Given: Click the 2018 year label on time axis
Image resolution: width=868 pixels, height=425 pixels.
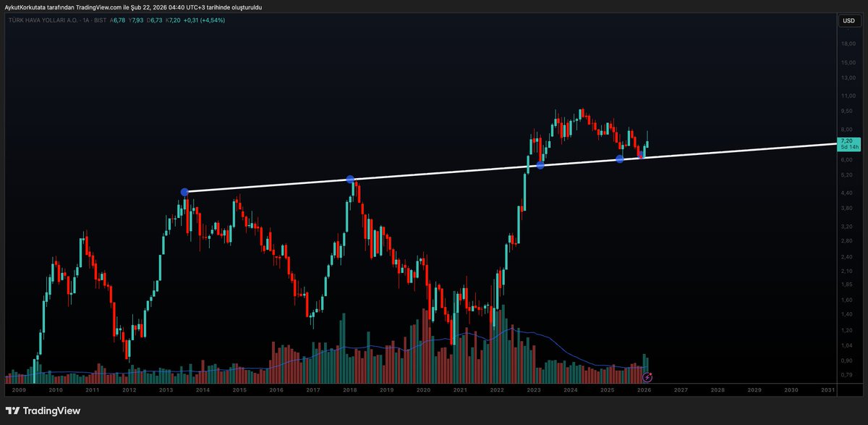Looking at the screenshot, I should click(x=350, y=390).
